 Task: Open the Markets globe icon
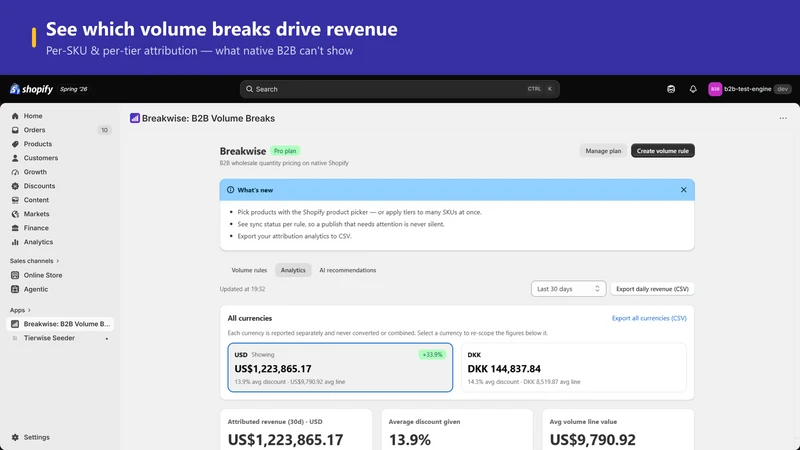15,214
